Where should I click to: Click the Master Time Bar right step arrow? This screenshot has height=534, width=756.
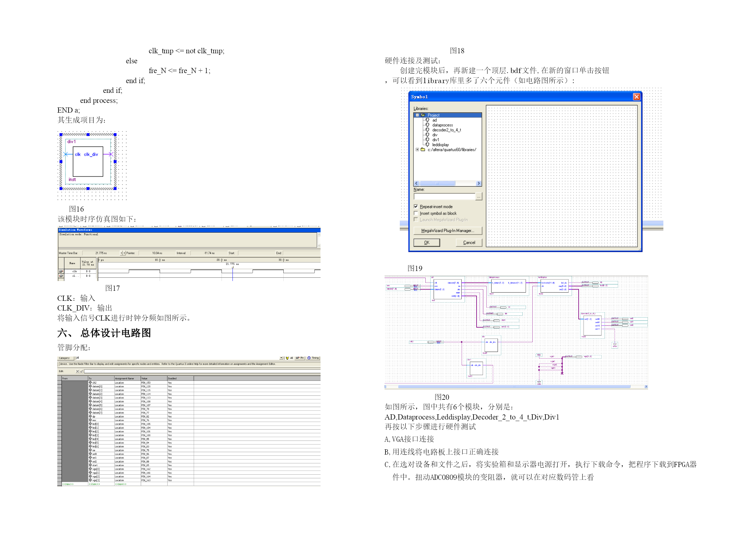coord(124,253)
